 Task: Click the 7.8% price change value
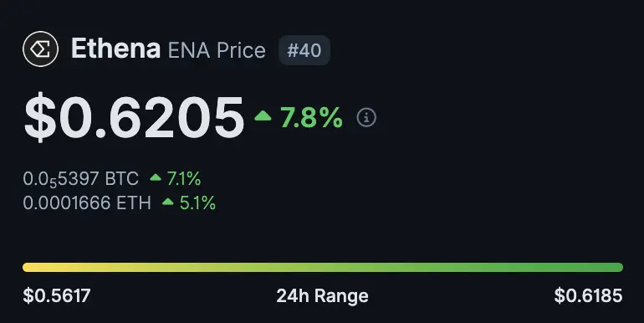[311, 118]
